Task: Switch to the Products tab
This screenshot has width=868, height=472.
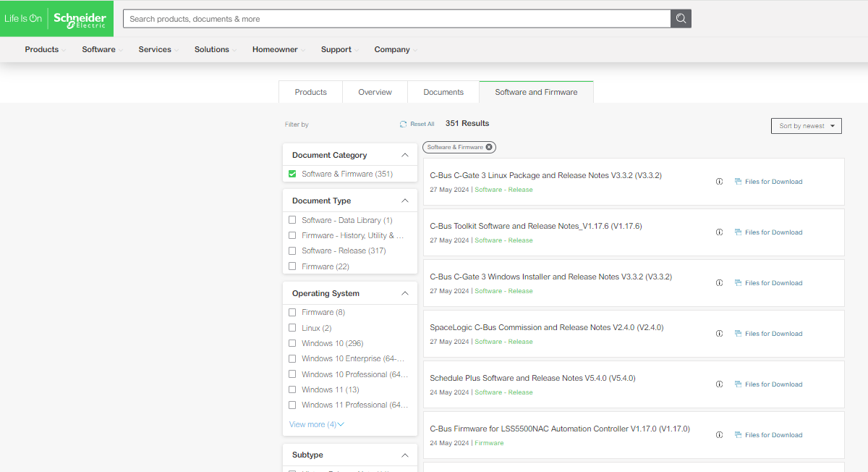Action: [x=311, y=92]
